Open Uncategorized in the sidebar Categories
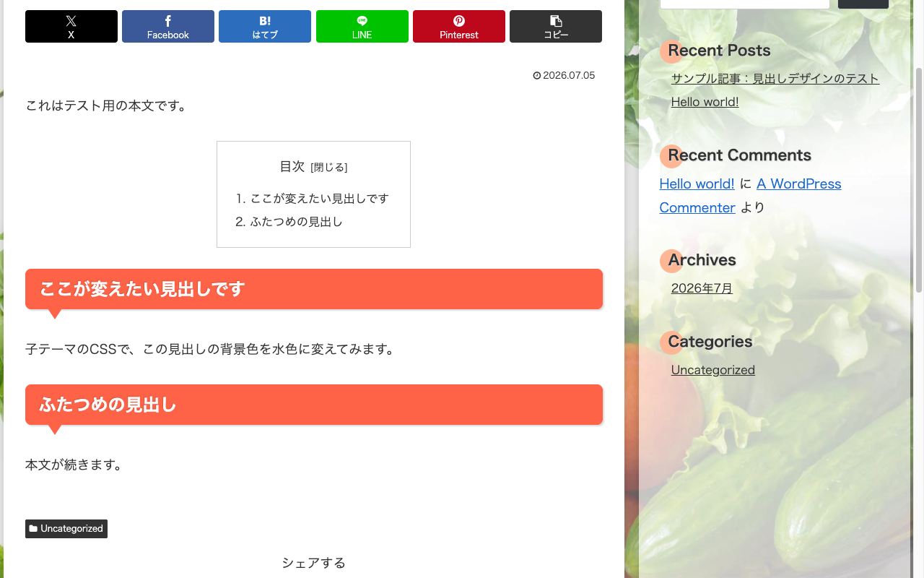924x578 pixels. pyautogui.click(x=713, y=370)
